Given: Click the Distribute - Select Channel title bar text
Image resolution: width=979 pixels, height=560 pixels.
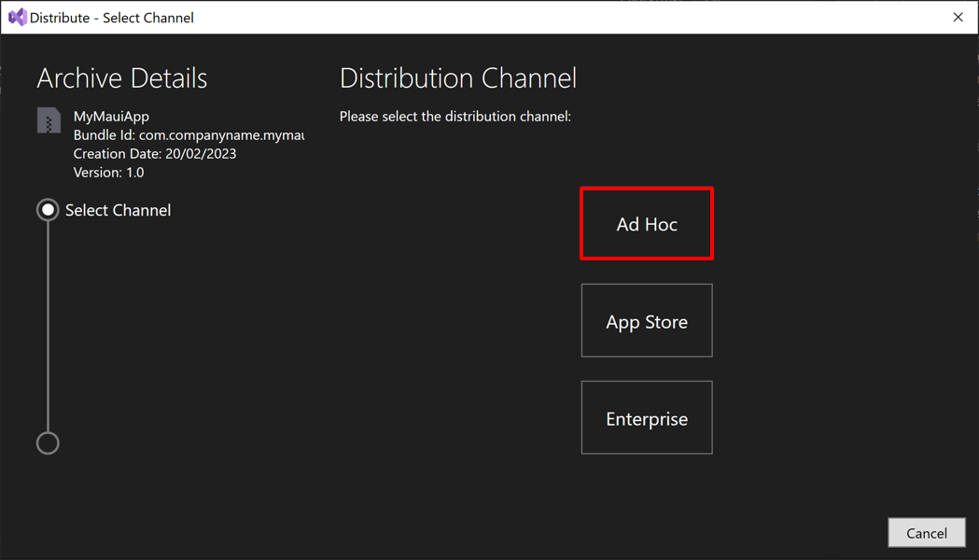Looking at the screenshot, I should click(111, 17).
